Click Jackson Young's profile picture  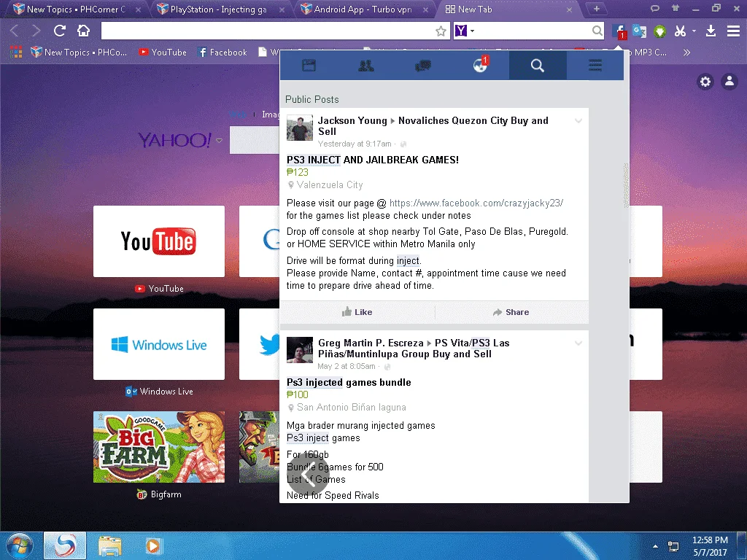[x=300, y=128]
